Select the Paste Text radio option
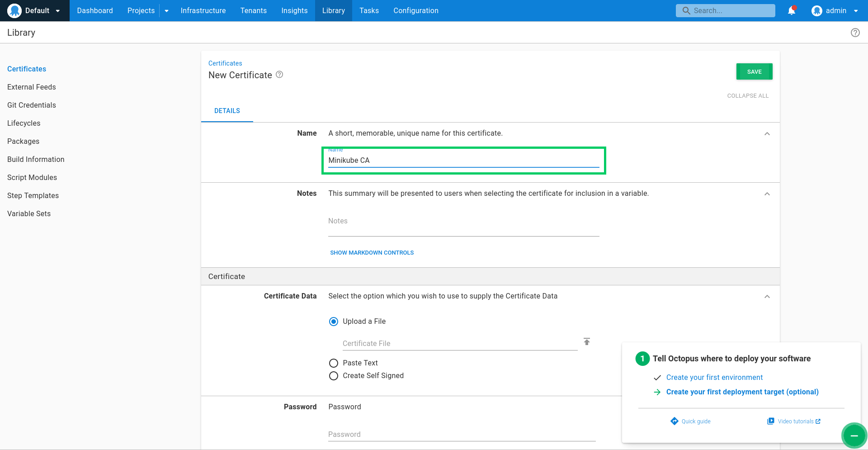Screen dimensions: 868x450 coord(334,363)
